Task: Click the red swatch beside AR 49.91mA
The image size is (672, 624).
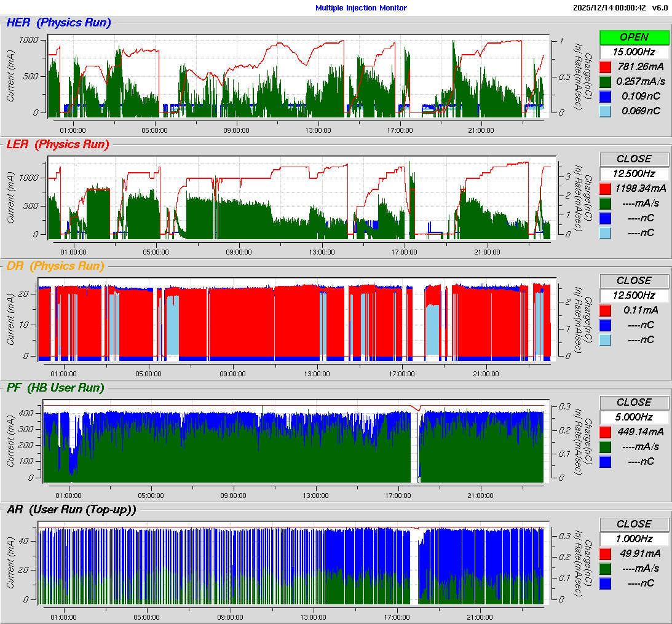Action: (x=606, y=553)
